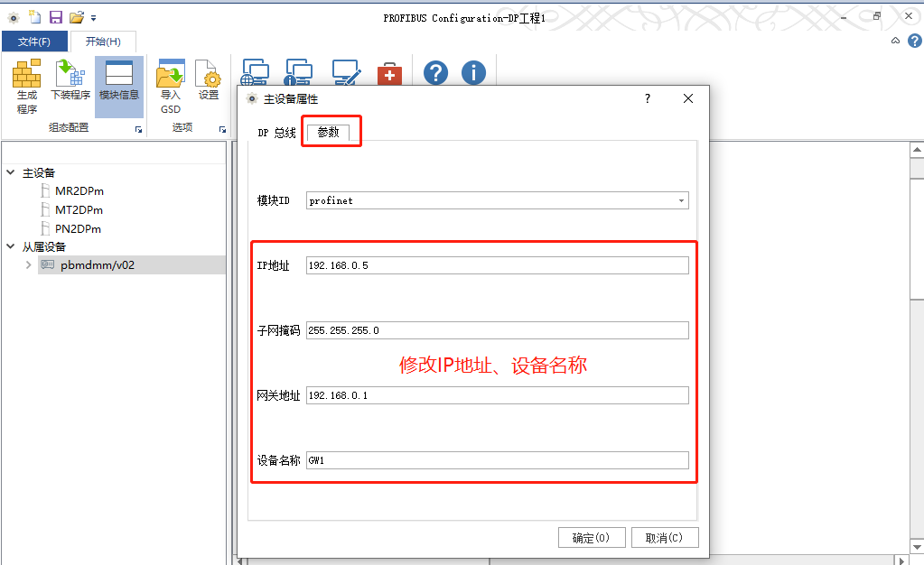Open the 设置 settings icon
924x565 pixels.
[x=209, y=80]
